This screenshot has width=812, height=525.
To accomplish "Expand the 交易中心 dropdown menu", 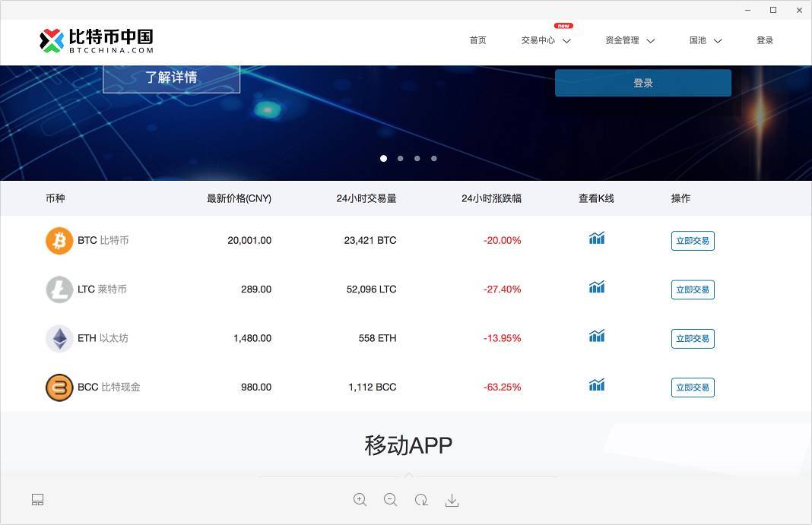I will [x=545, y=40].
